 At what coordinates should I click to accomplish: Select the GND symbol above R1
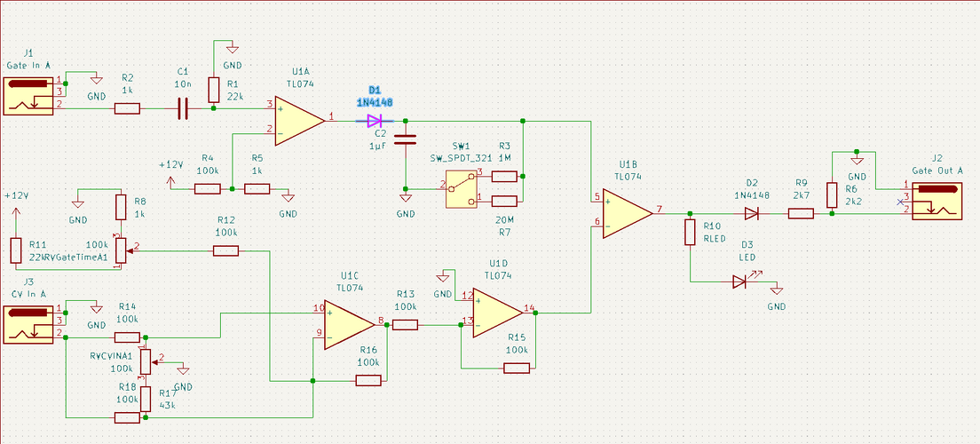(232, 48)
